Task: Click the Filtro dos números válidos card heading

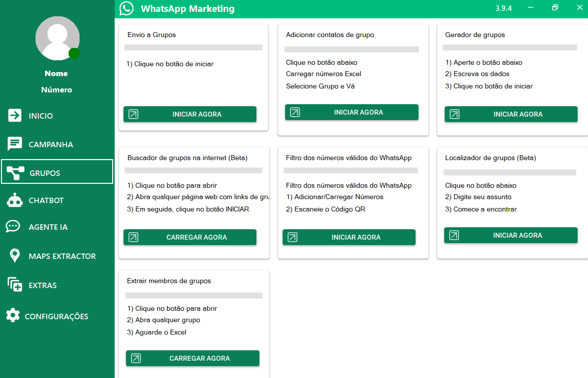Action: tap(349, 158)
